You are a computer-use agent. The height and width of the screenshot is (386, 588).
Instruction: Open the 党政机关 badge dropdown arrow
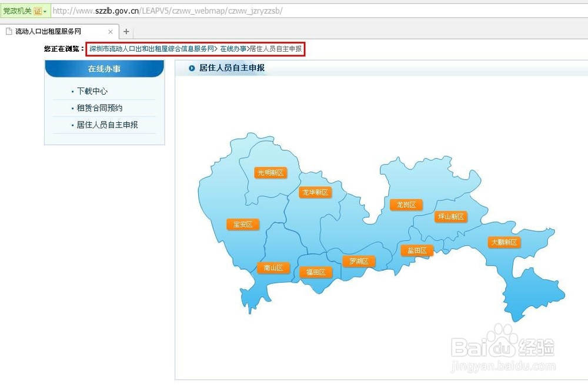[44, 10]
